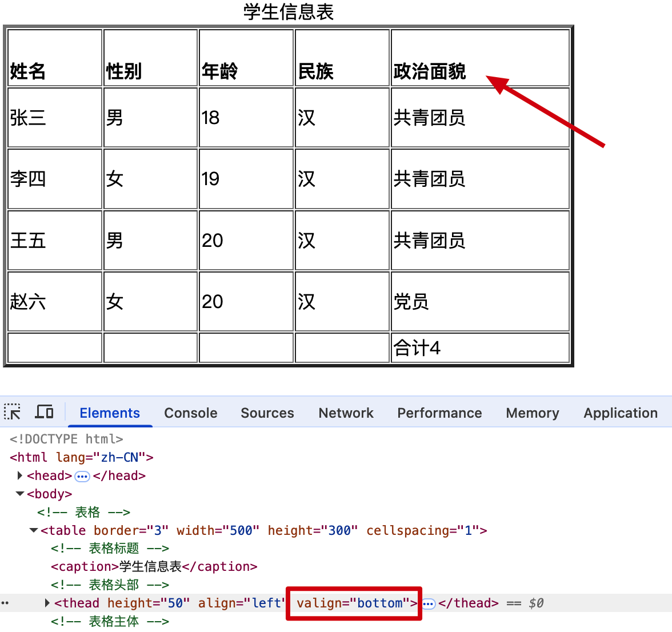Image resolution: width=672 pixels, height=632 pixels.
Task: Switch to the Console tab
Action: 191,413
